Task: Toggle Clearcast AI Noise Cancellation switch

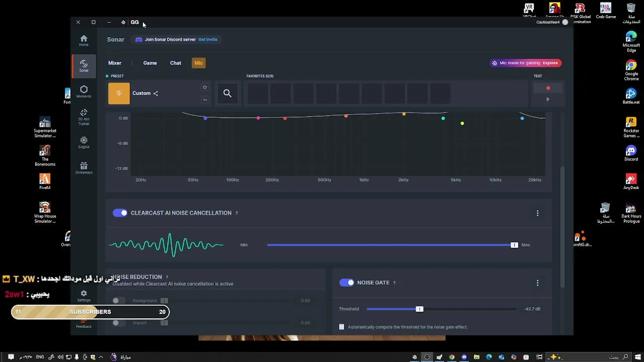Action: (x=120, y=213)
